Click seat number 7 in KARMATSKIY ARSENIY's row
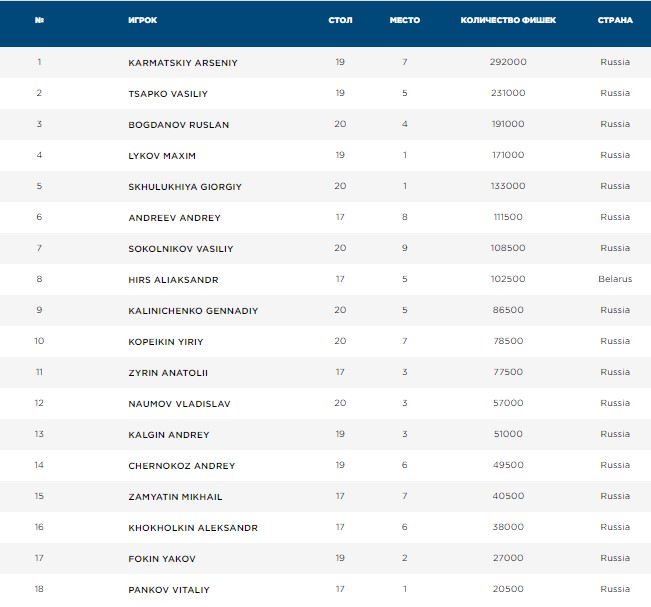Viewport: 651px width, 607px height. pos(405,62)
